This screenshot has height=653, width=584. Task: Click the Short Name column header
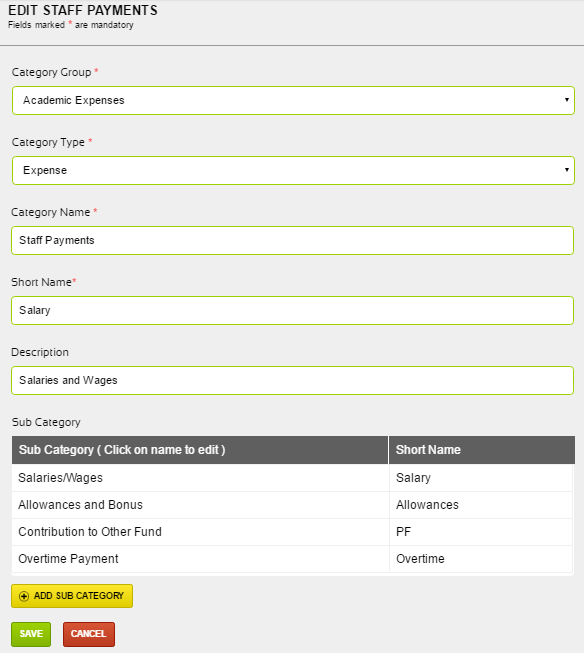pyautogui.click(x=482, y=450)
